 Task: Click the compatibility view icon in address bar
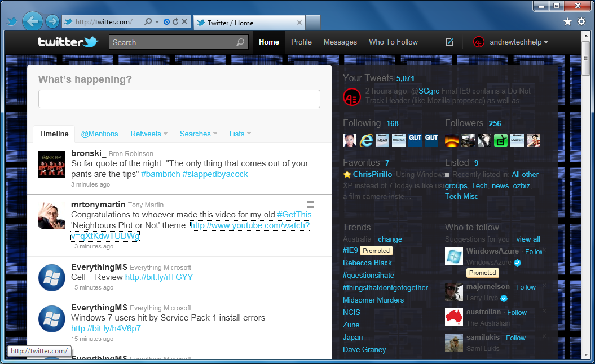point(166,21)
